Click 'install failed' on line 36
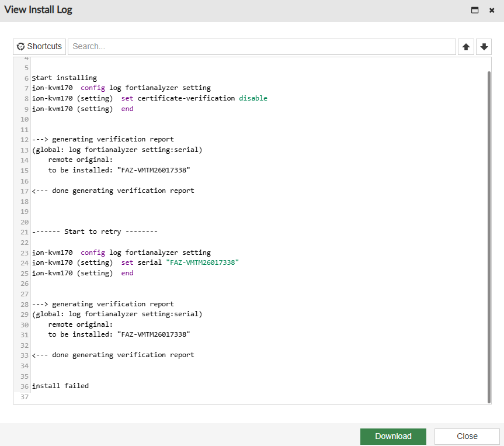 (60, 386)
